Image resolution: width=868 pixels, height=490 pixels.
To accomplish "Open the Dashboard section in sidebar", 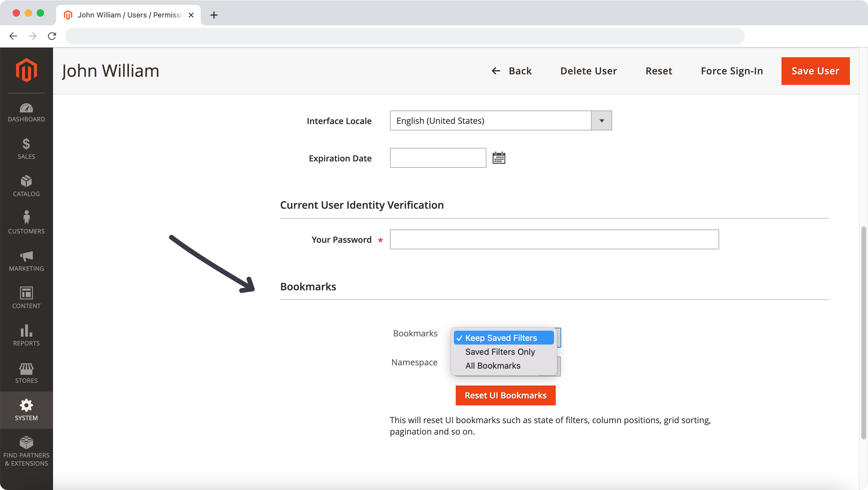I will tap(26, 112).
